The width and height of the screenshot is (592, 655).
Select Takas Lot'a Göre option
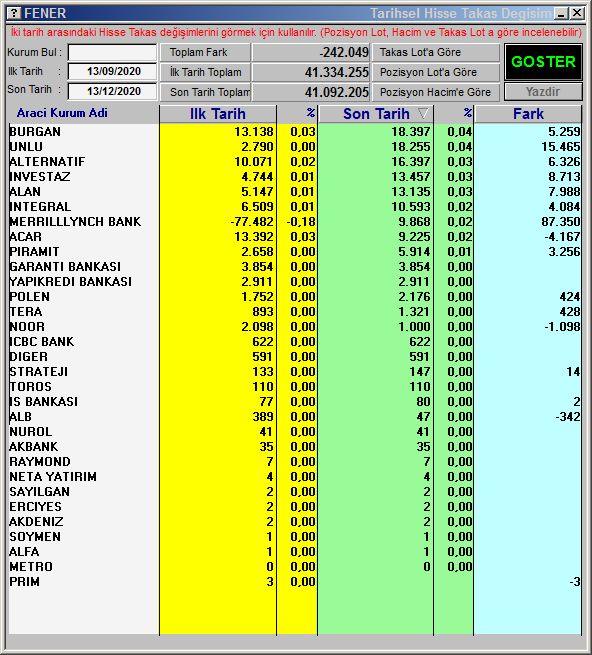tap(436, 52)
